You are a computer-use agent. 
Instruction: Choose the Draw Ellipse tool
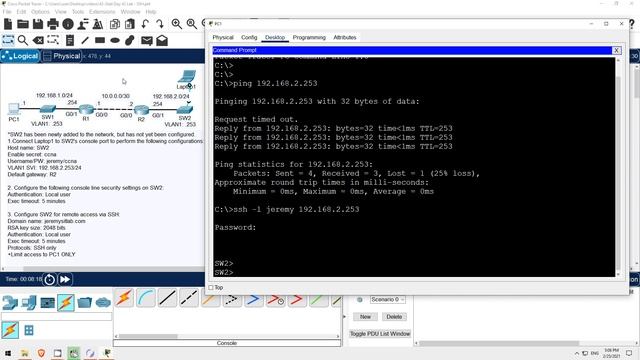click(115, 40)
